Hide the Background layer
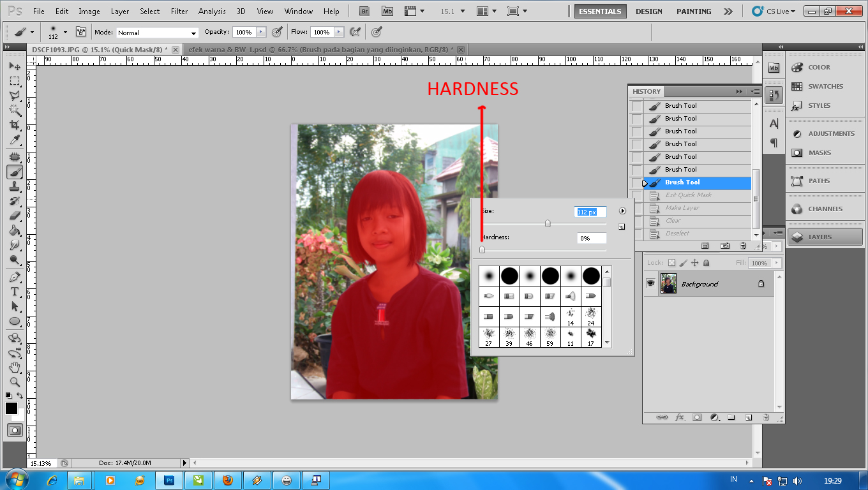 tap(650, 283)
